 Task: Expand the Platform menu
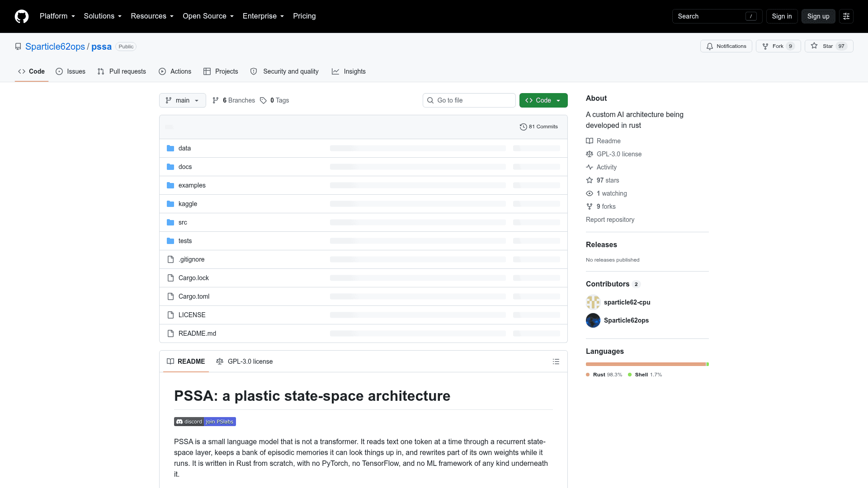(57, 16)
